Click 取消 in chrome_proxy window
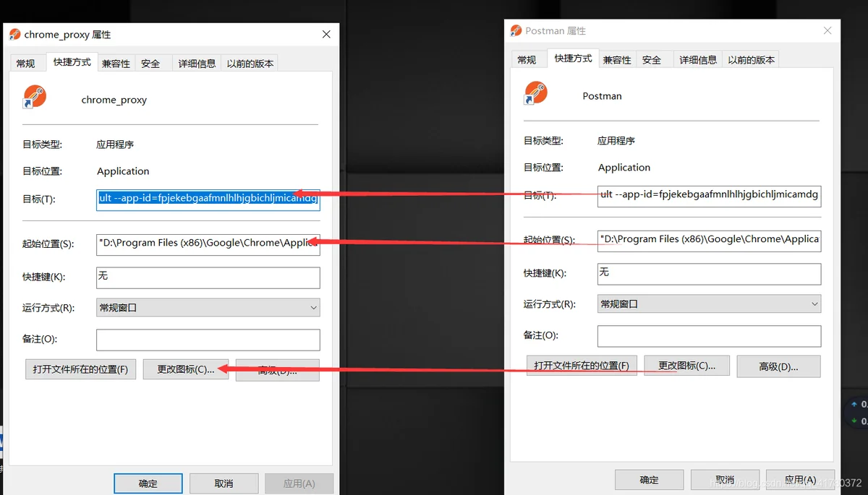Image resolution: width=868 pixels, height=495 pixels. point(224,483)
